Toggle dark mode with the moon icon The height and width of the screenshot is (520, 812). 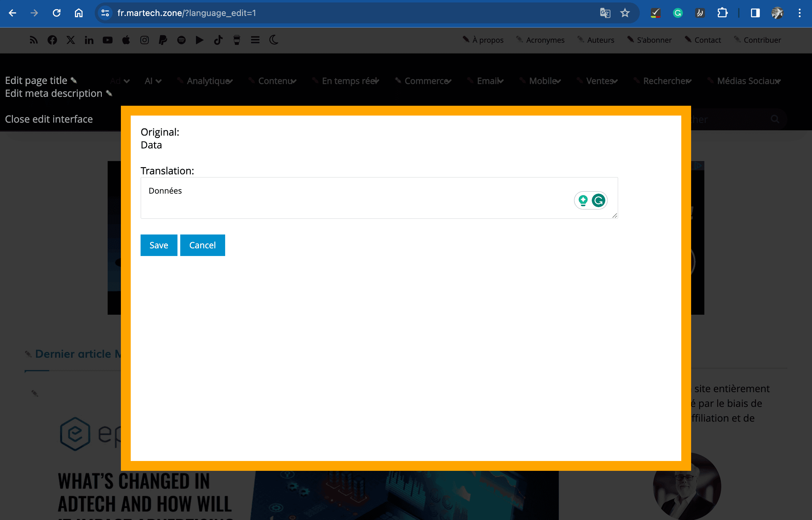(274, 40)
